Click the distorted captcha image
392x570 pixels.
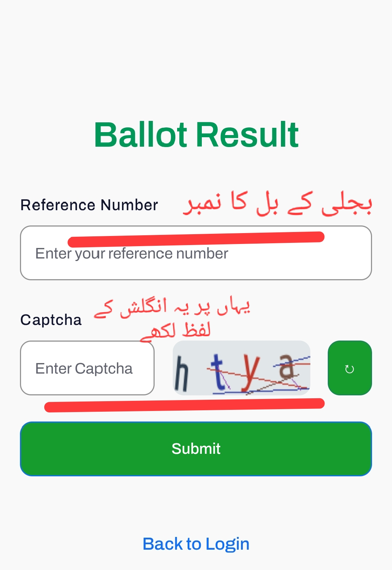click(241, 367)
